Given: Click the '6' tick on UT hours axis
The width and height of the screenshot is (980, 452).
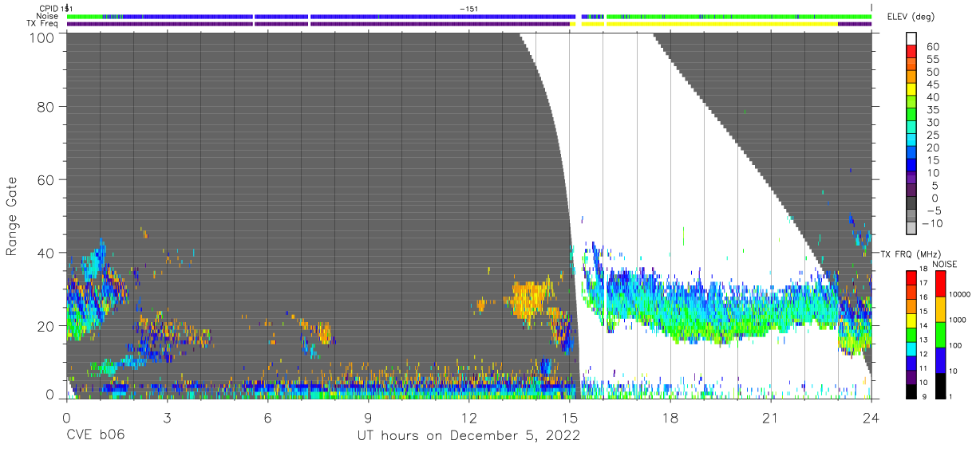Looking at the screenshot, I should (267, 416).
